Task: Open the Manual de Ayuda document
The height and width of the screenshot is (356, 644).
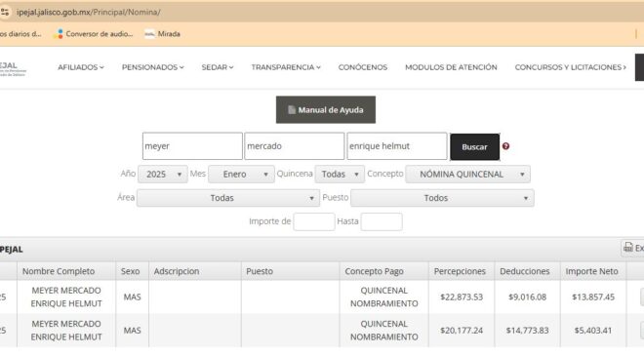Action: click(326, 109)
